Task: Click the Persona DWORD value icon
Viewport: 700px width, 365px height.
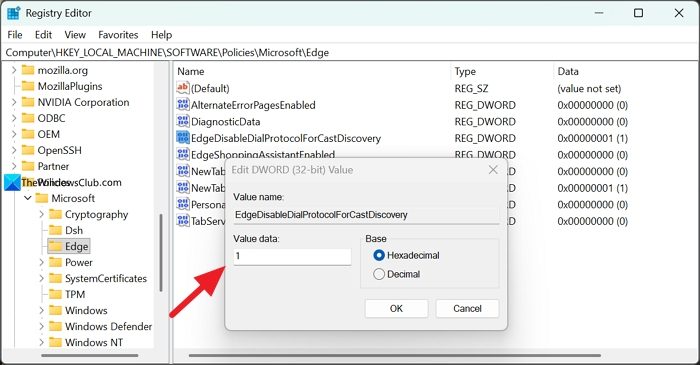Action: tap(183, 204)
